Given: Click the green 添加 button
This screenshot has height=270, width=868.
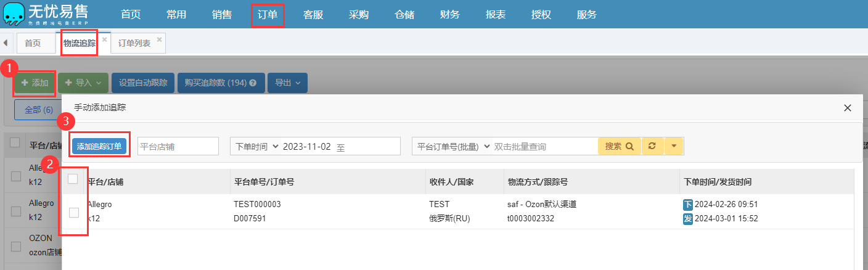Looking at the screenshot, I should tap(35, 83).
